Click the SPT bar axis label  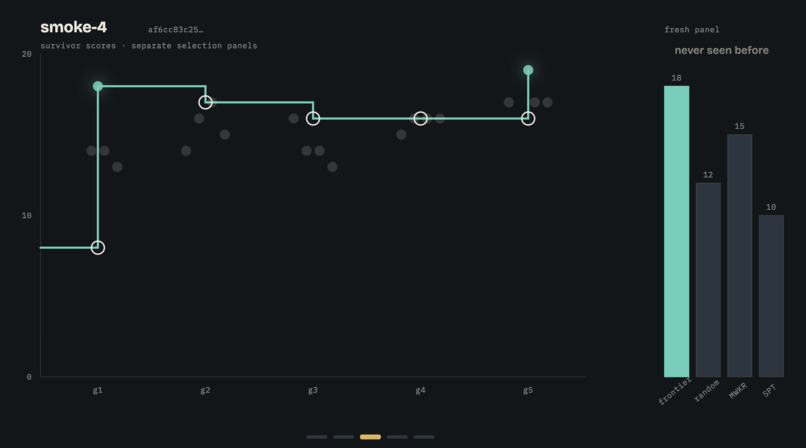(769, 391)
